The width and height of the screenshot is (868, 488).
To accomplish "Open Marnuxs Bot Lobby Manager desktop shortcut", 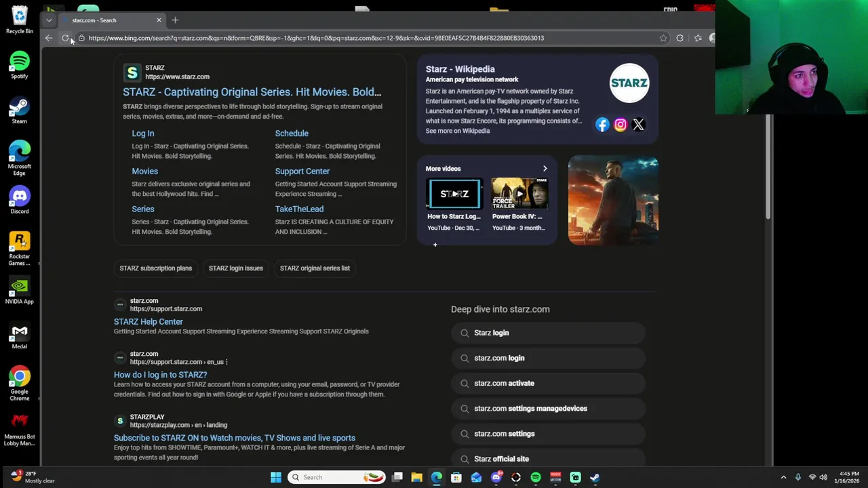I will coord(20,430).
